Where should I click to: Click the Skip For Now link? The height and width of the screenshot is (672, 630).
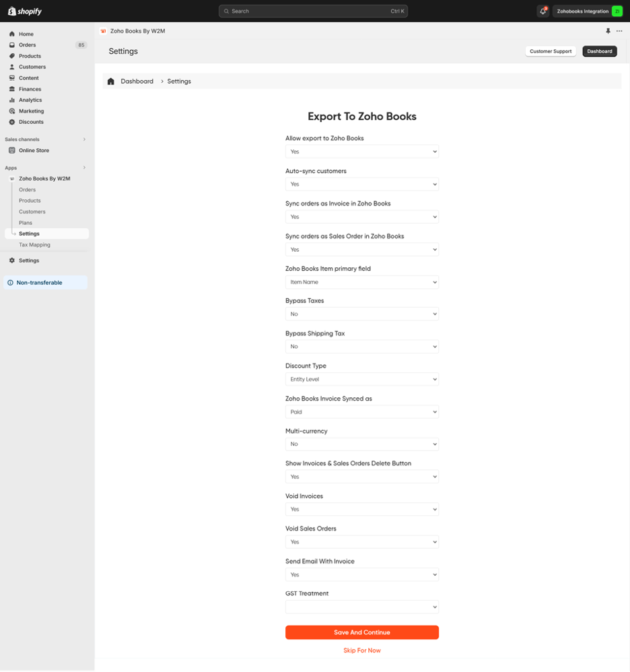click(361, 650)
